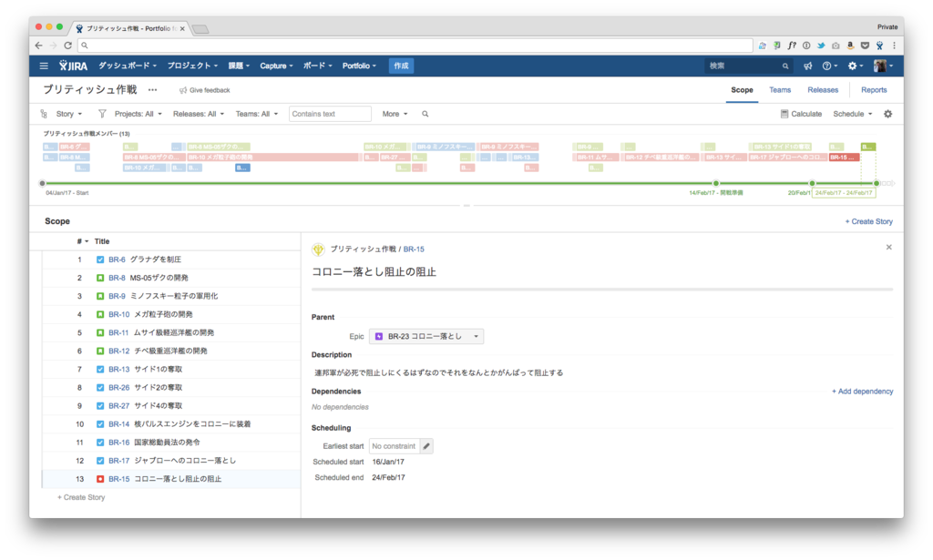Click the story icon for BR-8
This screenshot has width=933, height=560.
[100, 279]
